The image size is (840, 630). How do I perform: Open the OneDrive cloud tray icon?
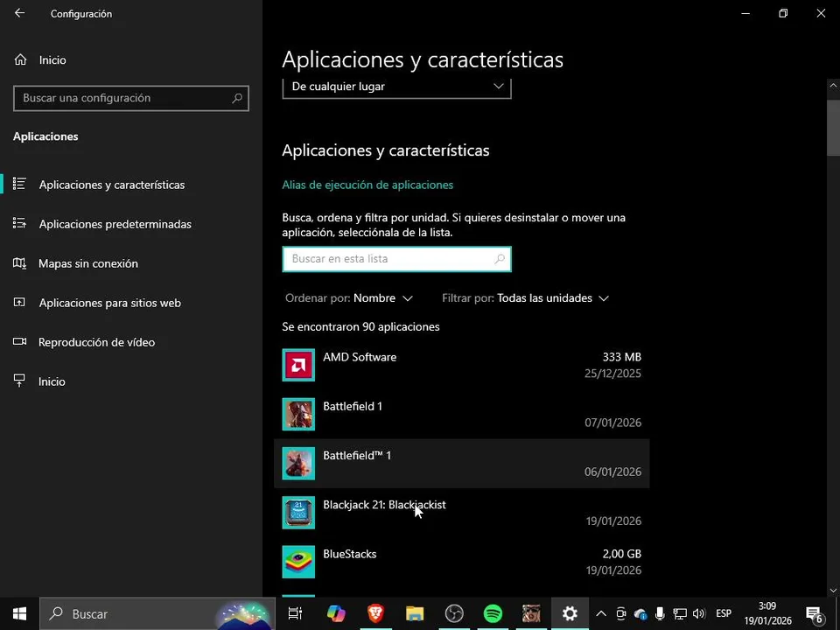tap(640, 614)
